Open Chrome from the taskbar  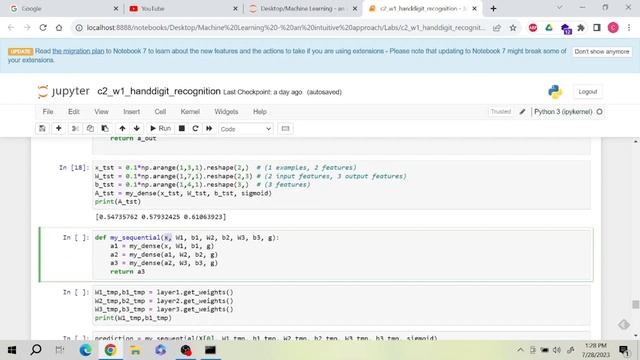pyautogui.click(x=110, y=350)
